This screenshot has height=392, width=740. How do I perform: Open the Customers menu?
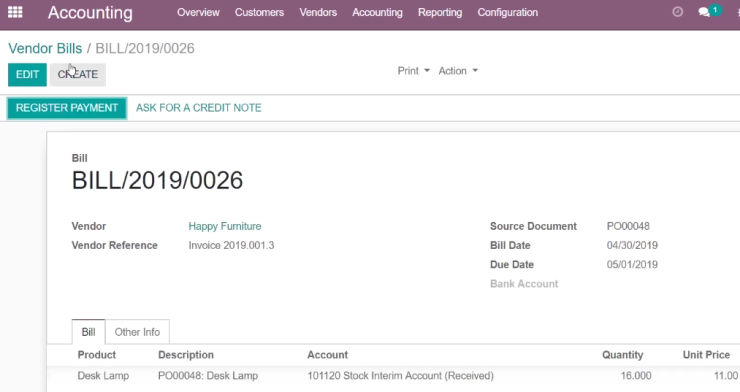tap(260, 12)
